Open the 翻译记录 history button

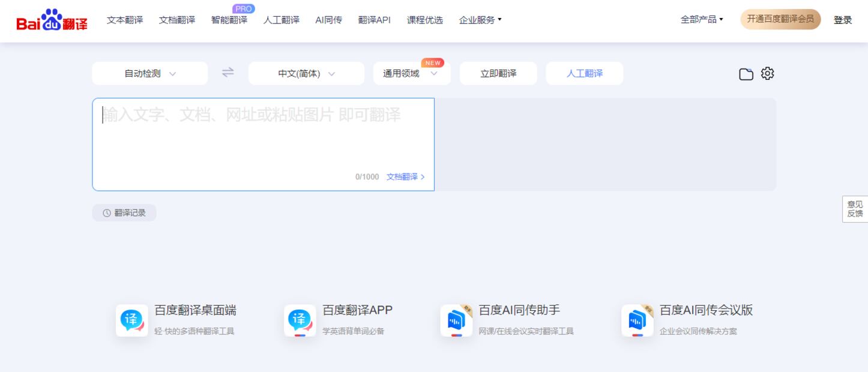(x=124, y=213)
